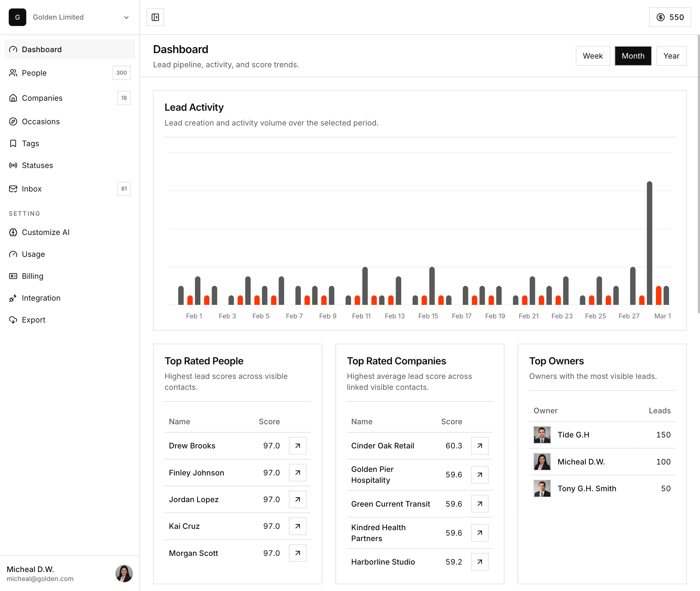Click the Export download icon
This screenshot has height=591, width=700.
coord(13,320)
